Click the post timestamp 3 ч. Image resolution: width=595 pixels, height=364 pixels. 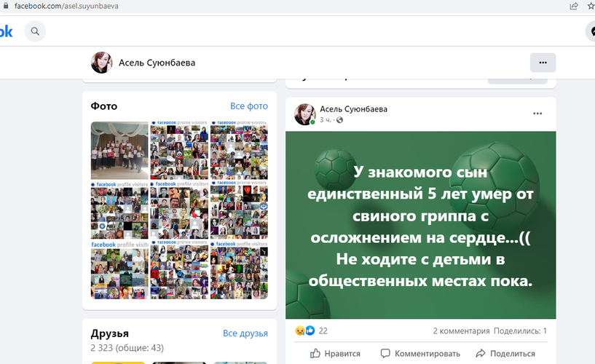(326, 120)
